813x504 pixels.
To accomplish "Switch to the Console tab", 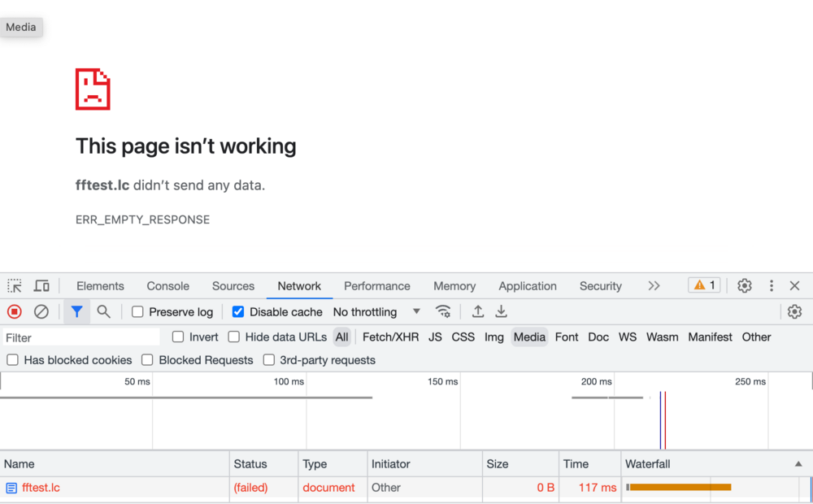I will (167, 286).
